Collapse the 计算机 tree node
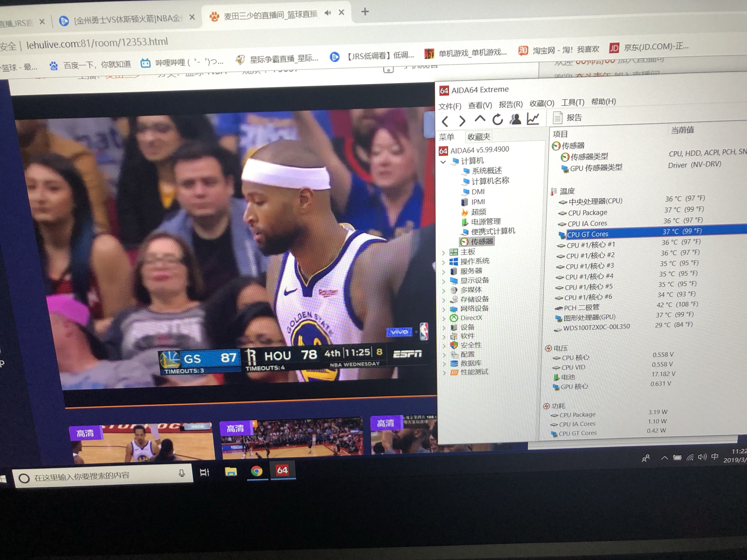The width and height of the screenshot is (747, 560). pyautogui.click(x=443, y=162)
